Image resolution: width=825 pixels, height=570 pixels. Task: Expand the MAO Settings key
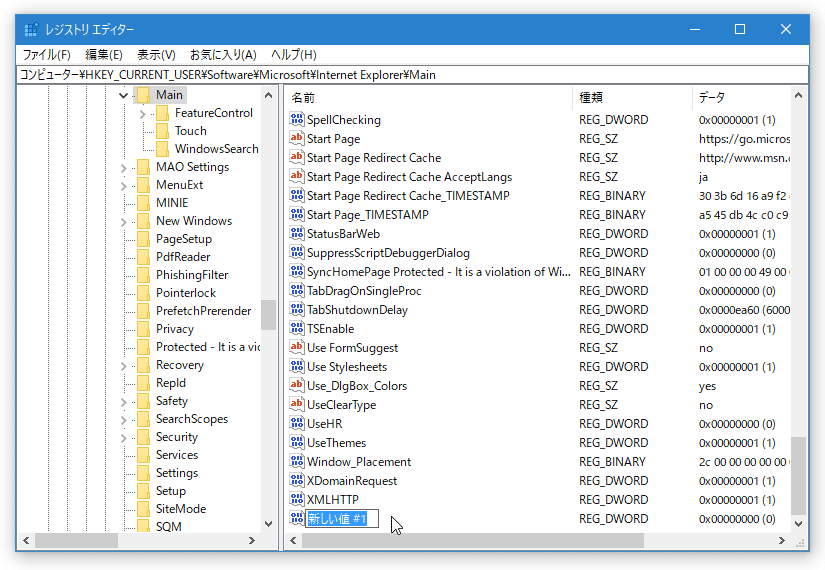pos(124,167)
